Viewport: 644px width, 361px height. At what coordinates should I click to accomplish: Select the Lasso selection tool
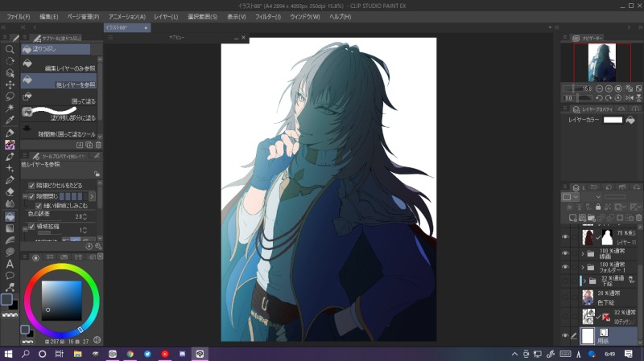10,96
